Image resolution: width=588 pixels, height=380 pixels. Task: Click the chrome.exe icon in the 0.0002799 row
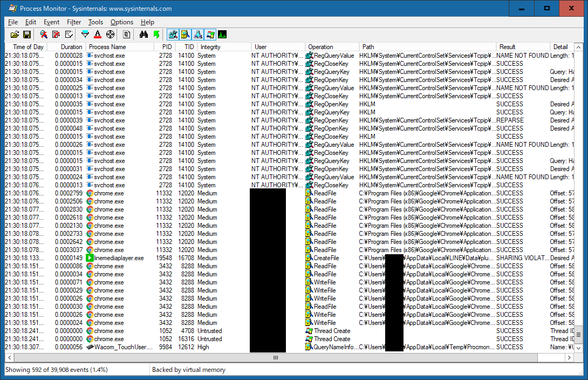point(90,193)
